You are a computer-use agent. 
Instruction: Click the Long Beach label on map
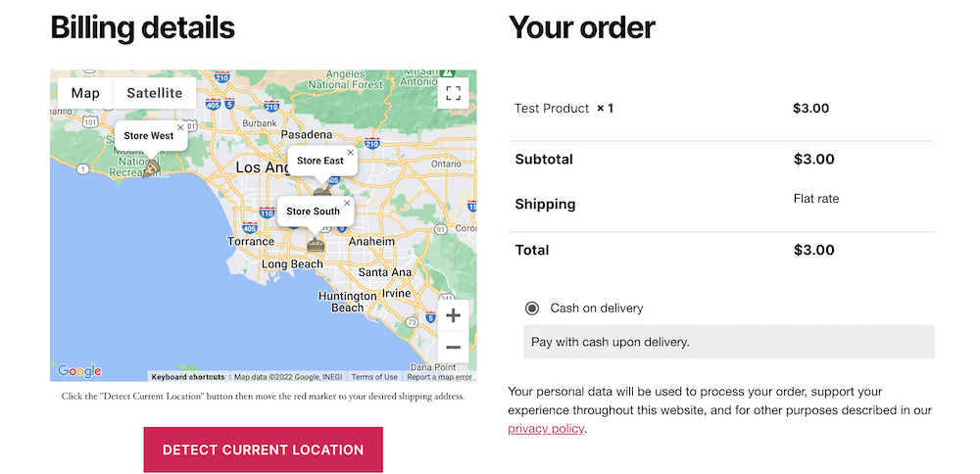(x=292, y=264)
